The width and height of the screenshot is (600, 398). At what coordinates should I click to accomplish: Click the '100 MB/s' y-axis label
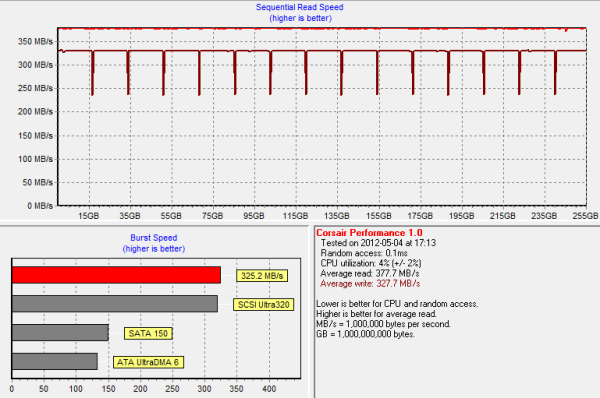click(35, 159)
